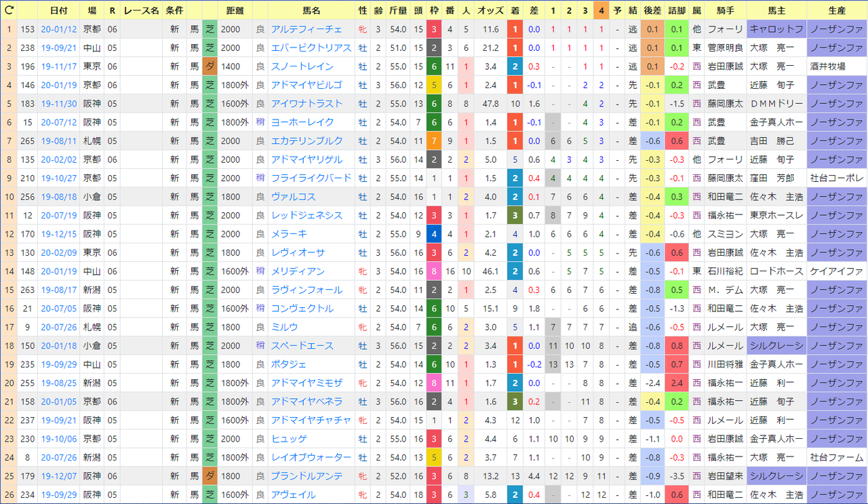Open race date link 19-12/07
Viewport: 868px width, 504px height.
click(58, 476)
